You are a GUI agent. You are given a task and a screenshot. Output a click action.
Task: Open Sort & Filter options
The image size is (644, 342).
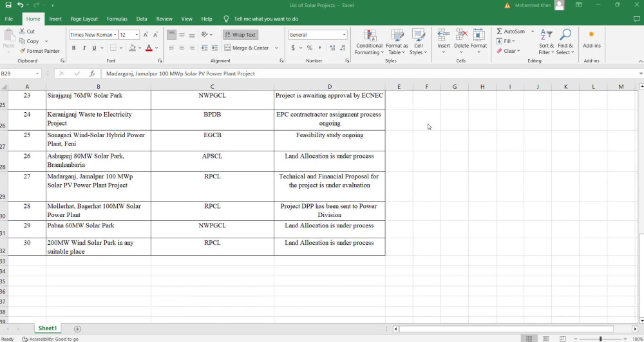(546, 42)
